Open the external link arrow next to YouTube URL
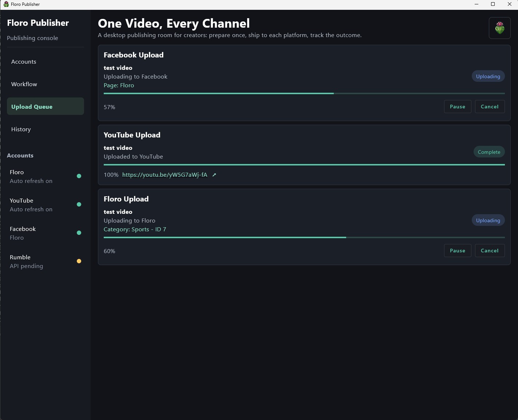Viewport: 518px width, 420px height. pos(214,175)
